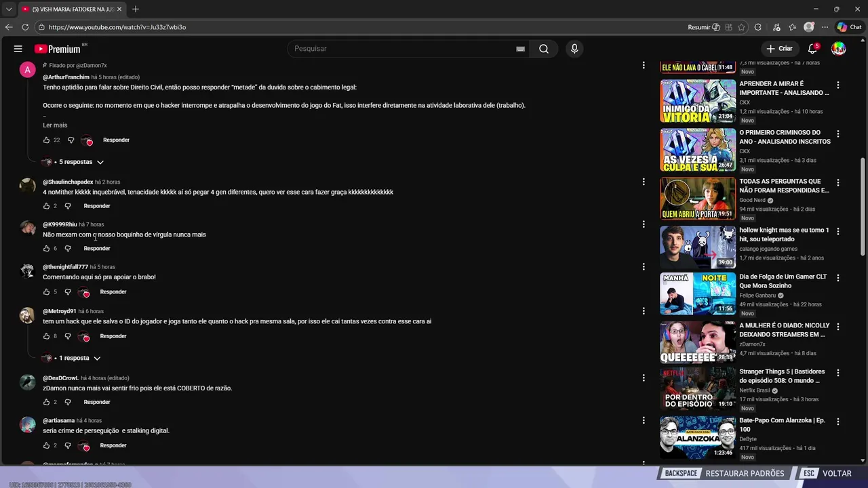Open browser tab list dropdown arrow

(9, 9)
